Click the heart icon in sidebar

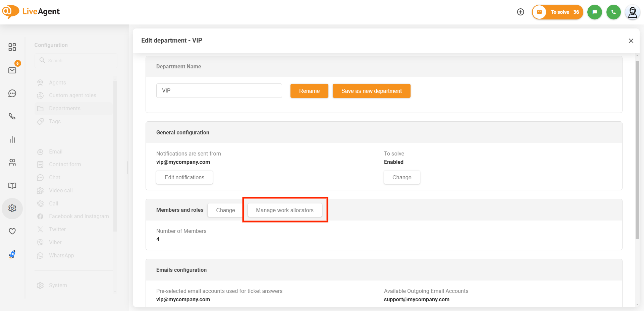[12, 231]
